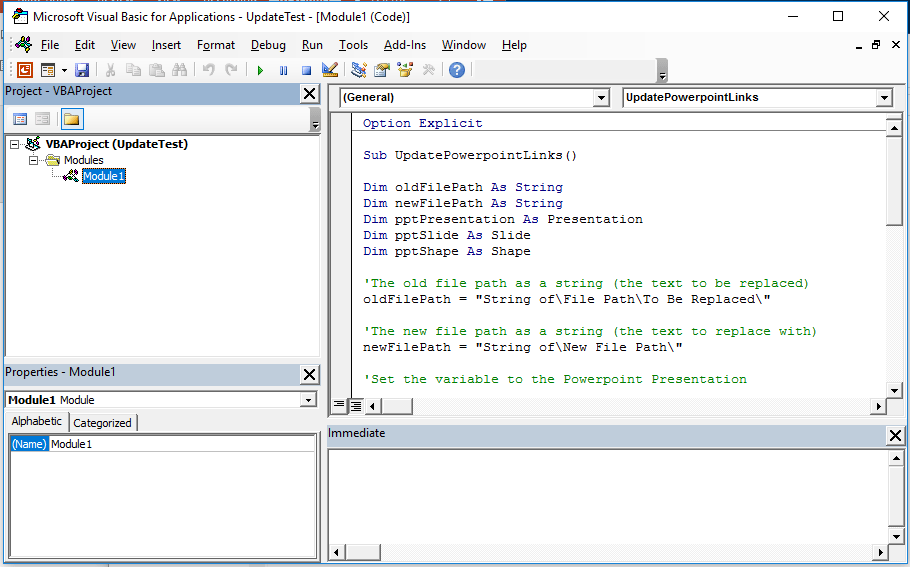
Task: Open Visual Basic Help icon
Action: (x=457, y=70)
